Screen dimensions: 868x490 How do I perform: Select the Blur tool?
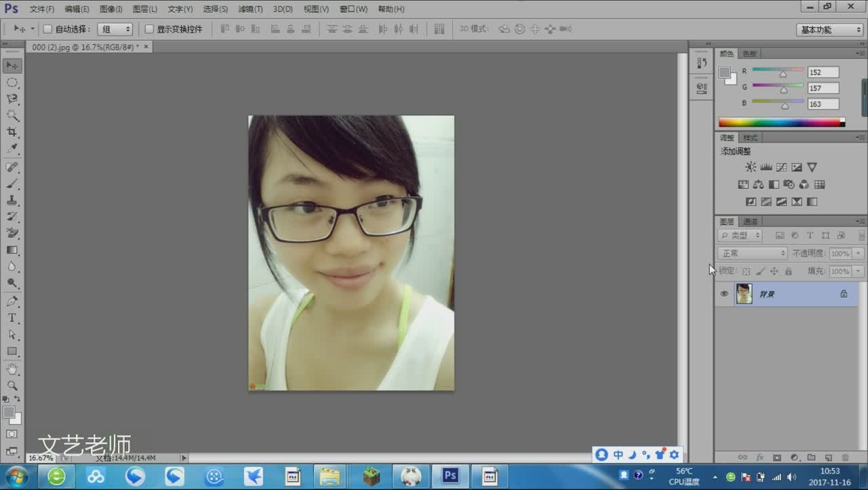12,267
